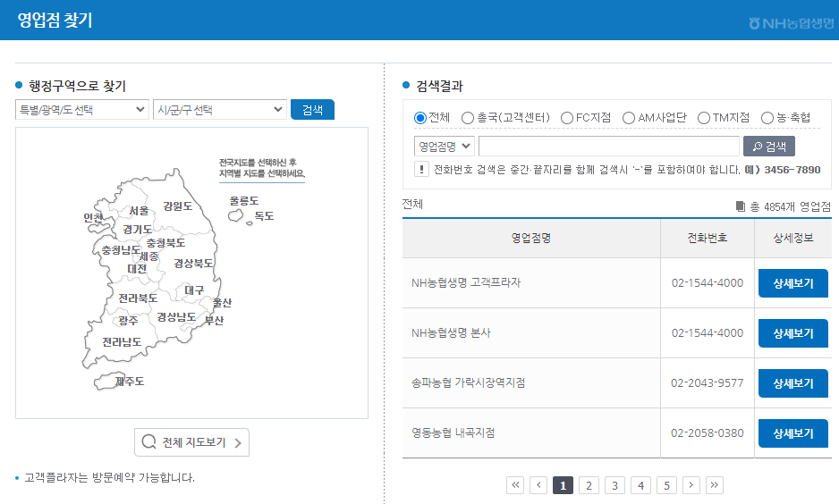The height and width of the screenshot is (504, 839).
Task: Go to page 2 of results
Action: 589,485
